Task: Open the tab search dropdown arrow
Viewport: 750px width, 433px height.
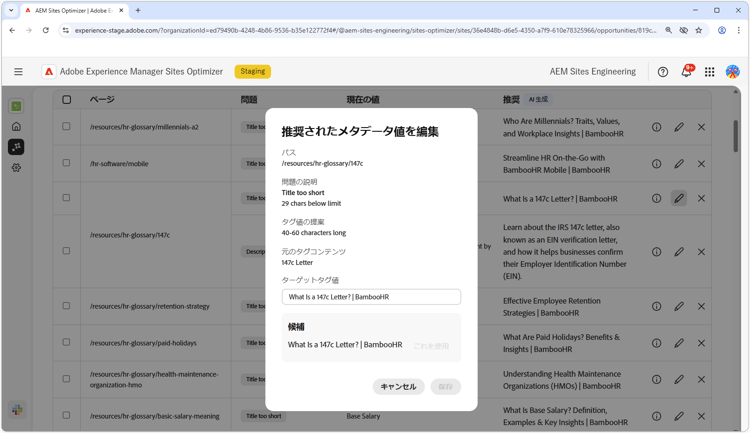Action: [11, 11]
